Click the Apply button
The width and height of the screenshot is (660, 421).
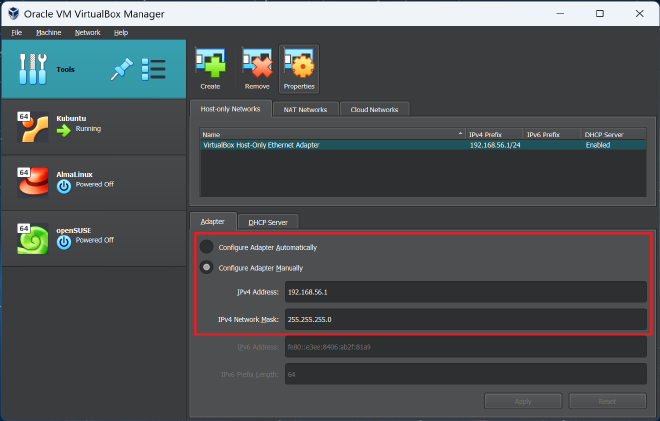523,401
